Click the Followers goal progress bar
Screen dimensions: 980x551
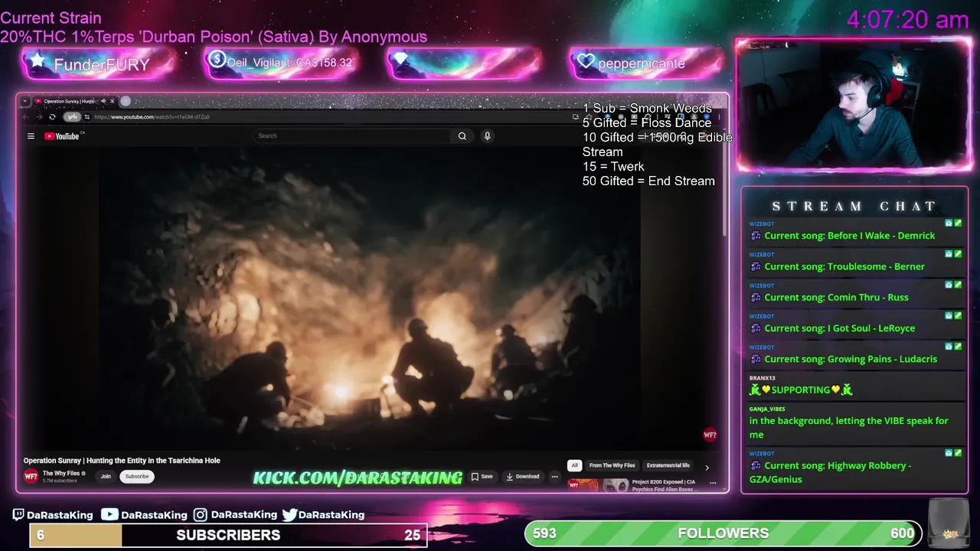pos(724,533)
